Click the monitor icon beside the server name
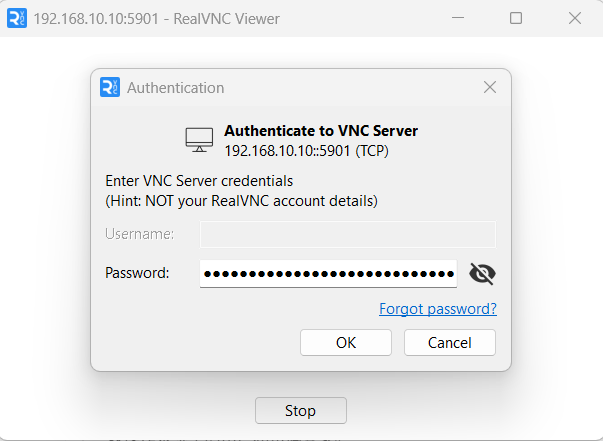This screenshot has height=441, width=603. 199,140
